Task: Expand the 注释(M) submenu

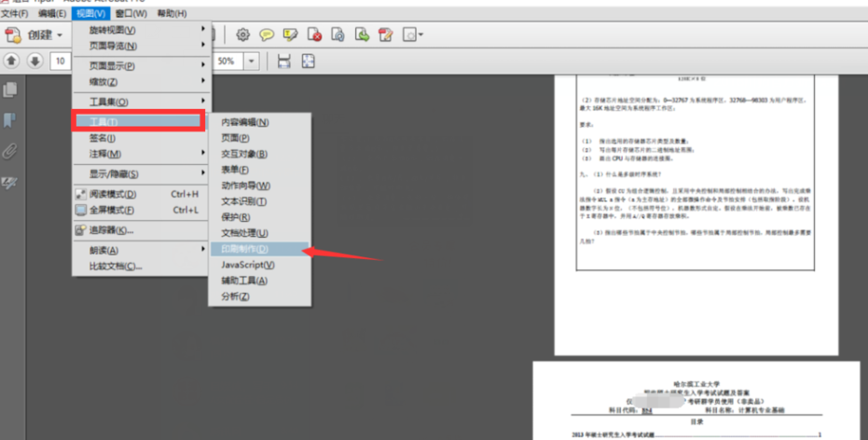Action: (141, 154)
